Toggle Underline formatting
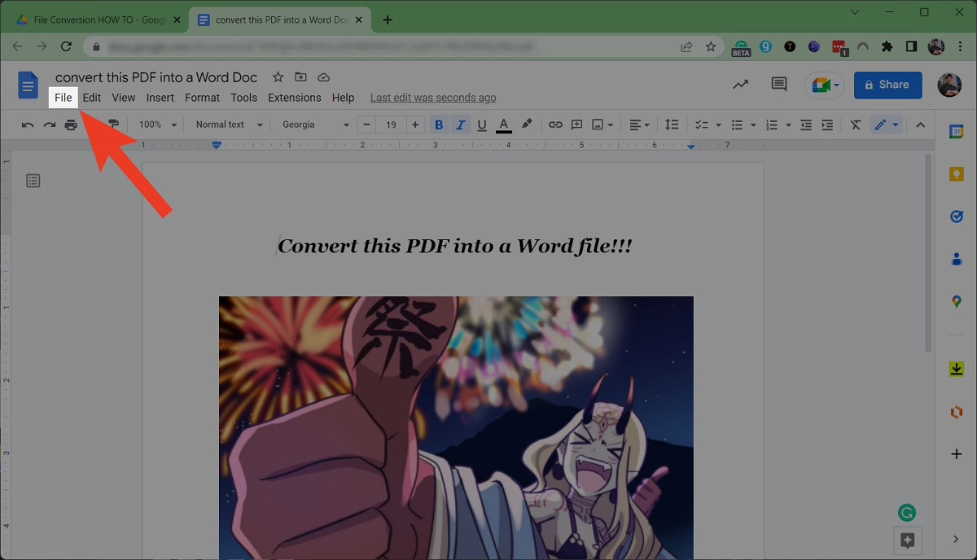This screenshot has height=560, width=977. coord(482,125)
